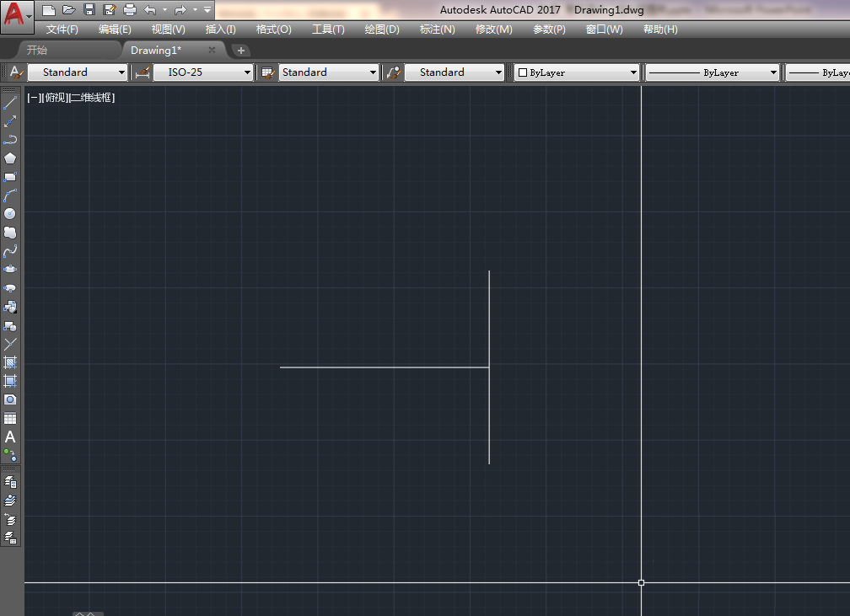Select the Ellipse tool
This screenshot has height=616, width=850.
pos(10,270)
